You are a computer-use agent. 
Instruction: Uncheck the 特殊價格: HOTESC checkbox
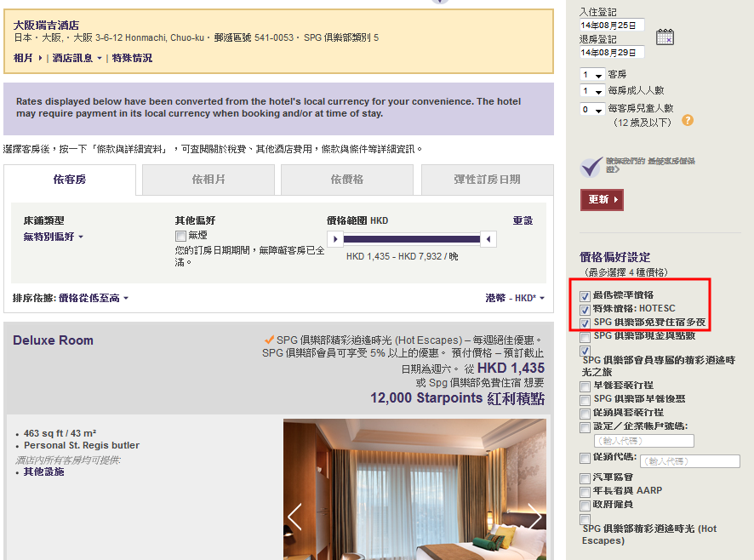tap(585, 310)
